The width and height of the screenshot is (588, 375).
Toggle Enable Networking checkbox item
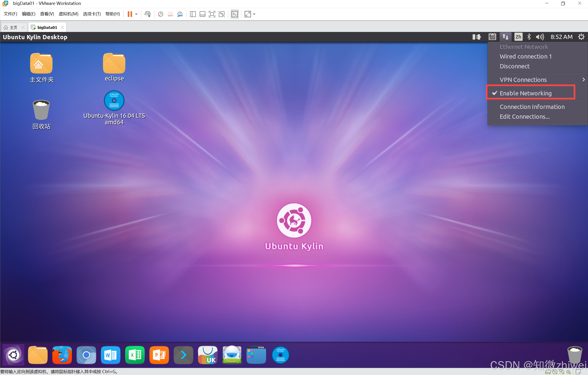point(525,93)
